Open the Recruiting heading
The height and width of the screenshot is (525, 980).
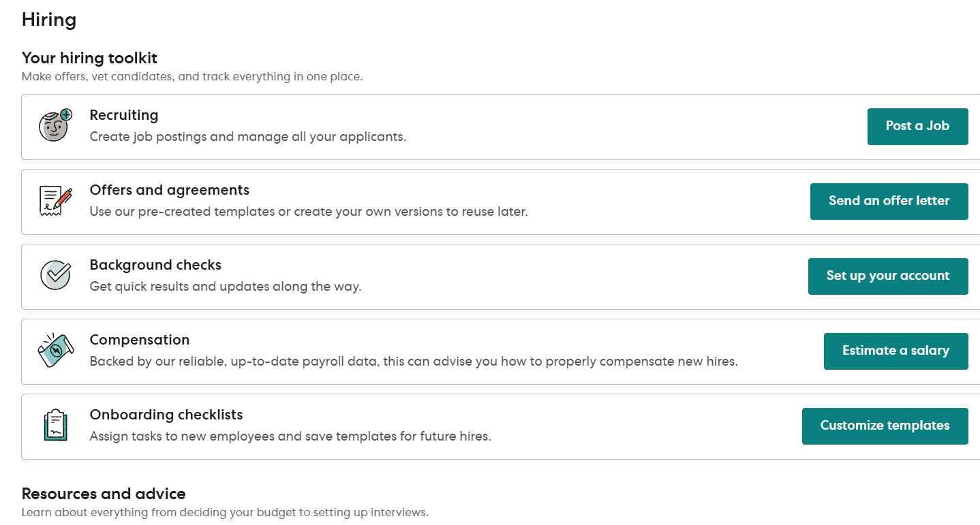point(124,115)
